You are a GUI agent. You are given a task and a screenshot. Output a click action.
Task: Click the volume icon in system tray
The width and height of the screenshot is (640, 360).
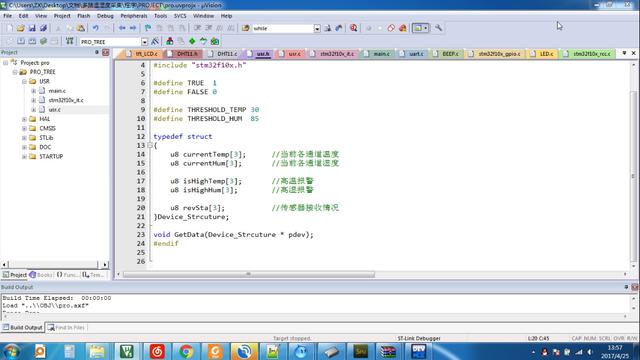click(x=590, y=352)
